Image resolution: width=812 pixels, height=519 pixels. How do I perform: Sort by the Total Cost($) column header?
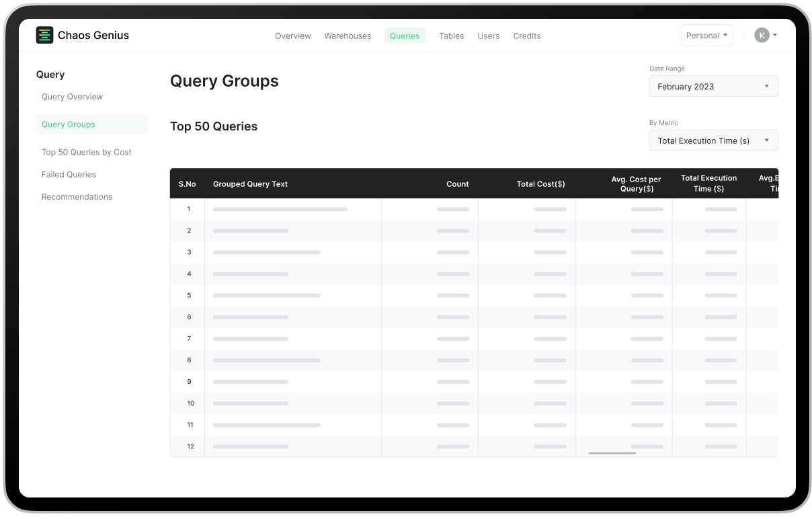click(x=540, y=184)
